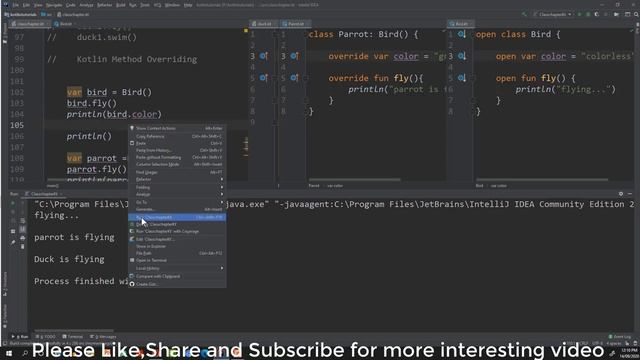Click override gutter icon at Parrot line 3
Viewport: 640px width, 360px height.
tap(294, 56)
